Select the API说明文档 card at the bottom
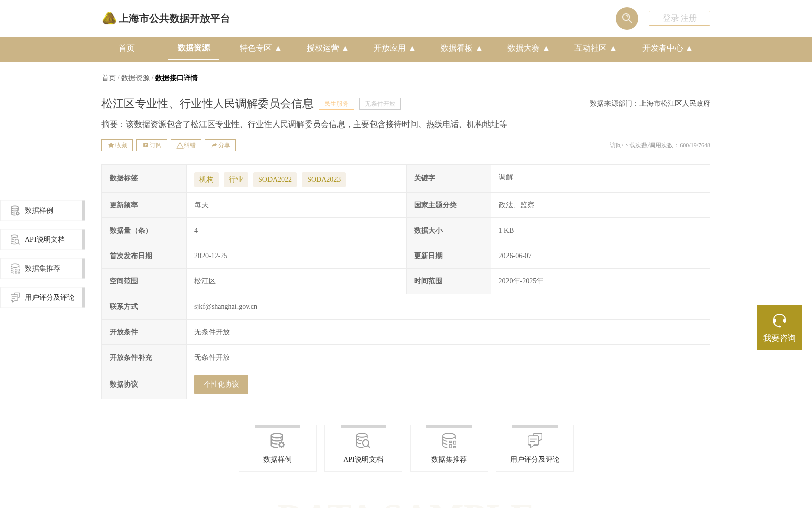812x508 pixels. pos(363,449)
